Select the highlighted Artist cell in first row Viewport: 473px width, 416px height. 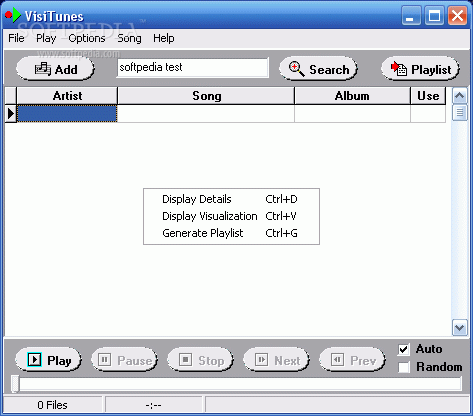[67, 114]
